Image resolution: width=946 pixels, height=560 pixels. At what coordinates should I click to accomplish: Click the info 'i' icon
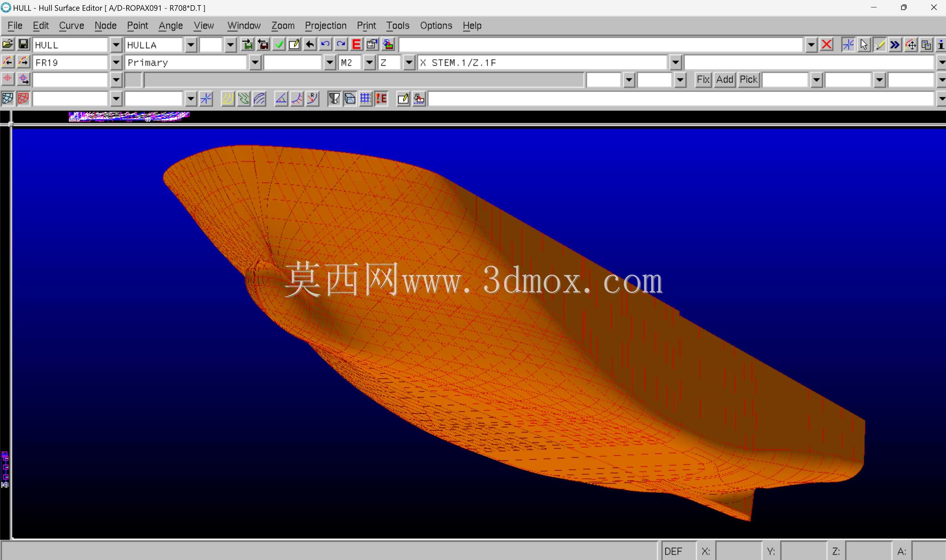pos(941,45)
